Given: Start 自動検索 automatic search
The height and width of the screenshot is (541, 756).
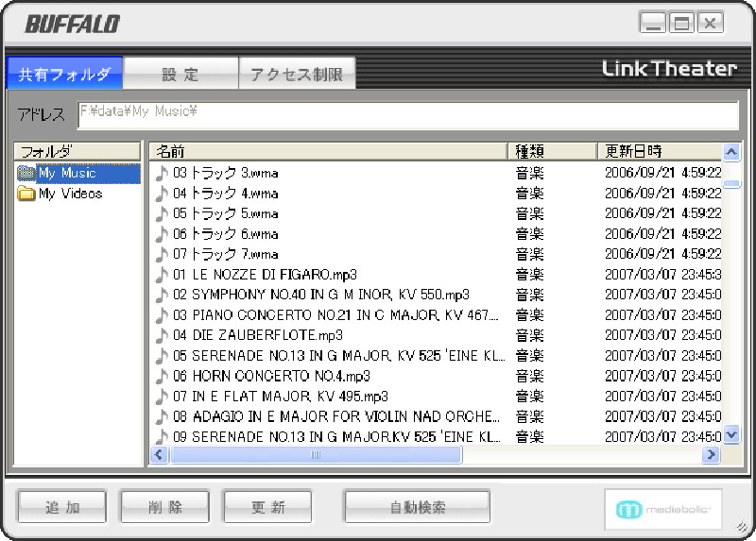Looking at the screenshot, I should click(417, 507).
